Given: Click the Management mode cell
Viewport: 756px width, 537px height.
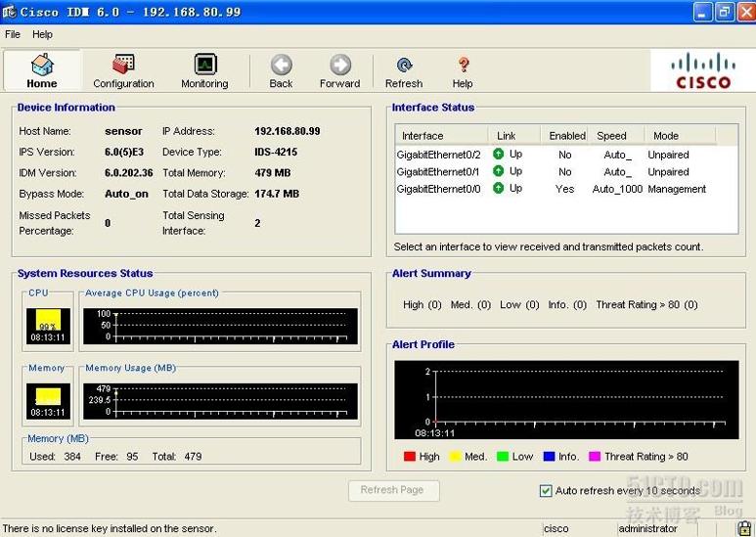Looking at the screenshot, I should coord(677,189).
